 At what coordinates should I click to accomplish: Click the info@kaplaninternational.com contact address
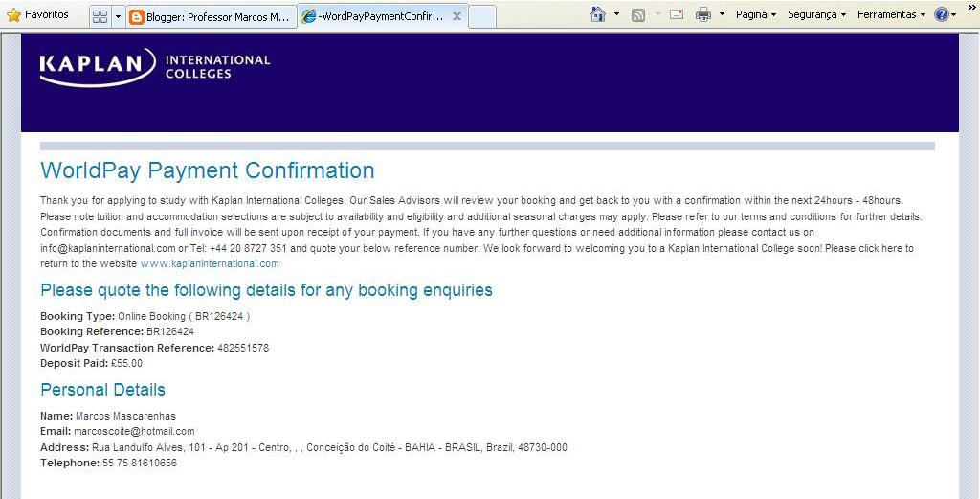pos(108,248)
